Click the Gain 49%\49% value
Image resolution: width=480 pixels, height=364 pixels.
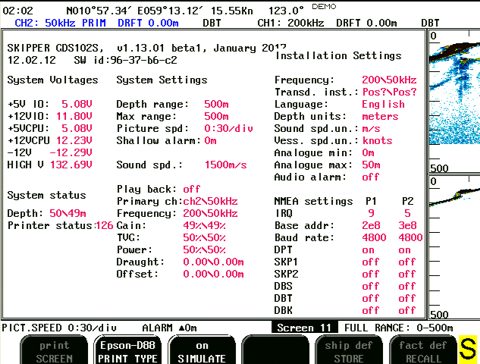tap(204, 225)
